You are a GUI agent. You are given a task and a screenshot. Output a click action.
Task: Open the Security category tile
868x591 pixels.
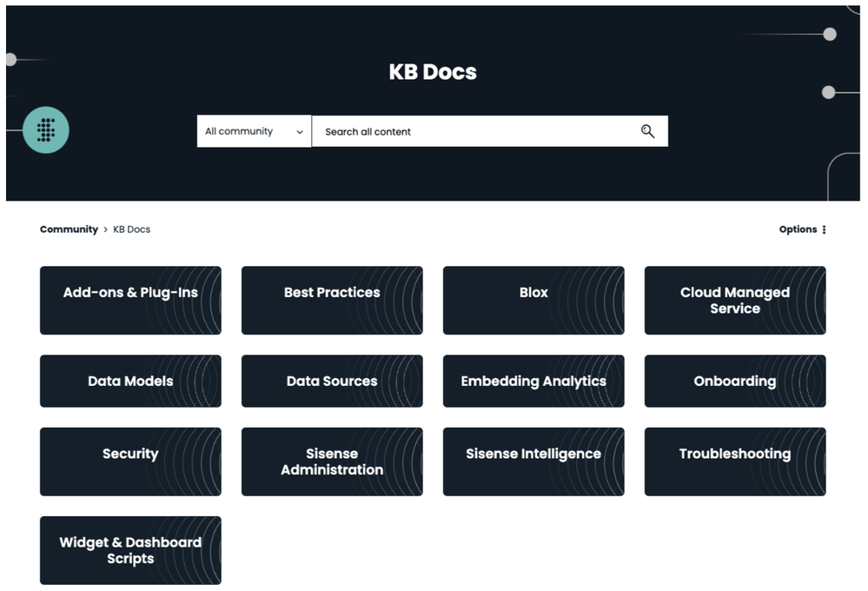[130, 462]
